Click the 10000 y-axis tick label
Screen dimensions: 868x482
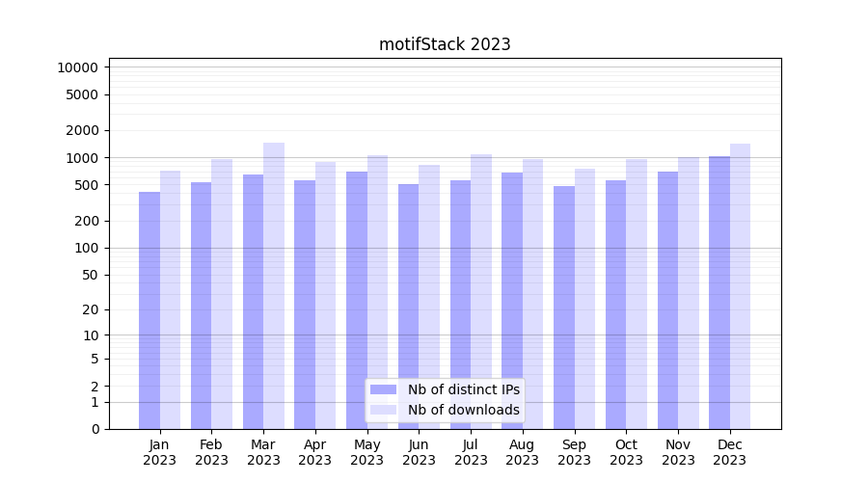coord(77,67)
